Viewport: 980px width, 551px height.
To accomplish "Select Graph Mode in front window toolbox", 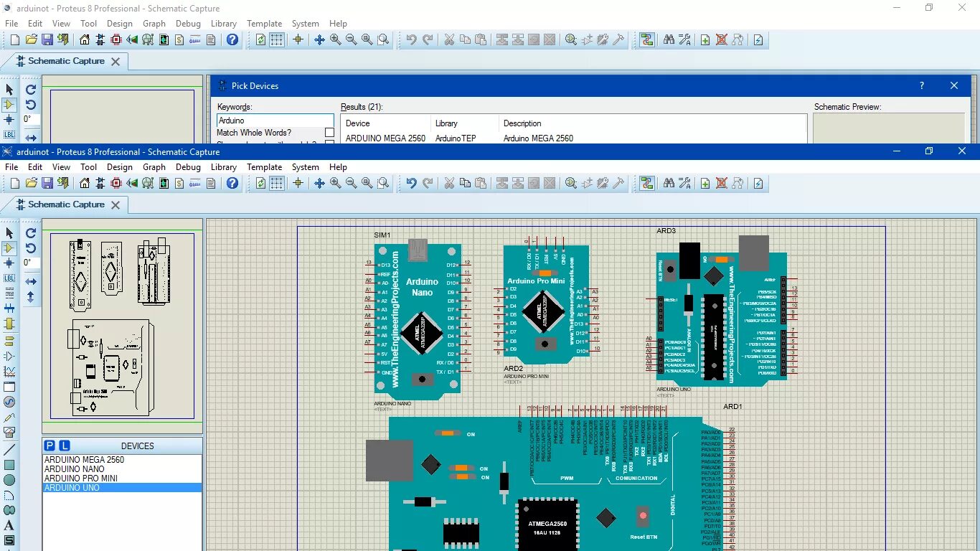I will (x=9, y=372).
